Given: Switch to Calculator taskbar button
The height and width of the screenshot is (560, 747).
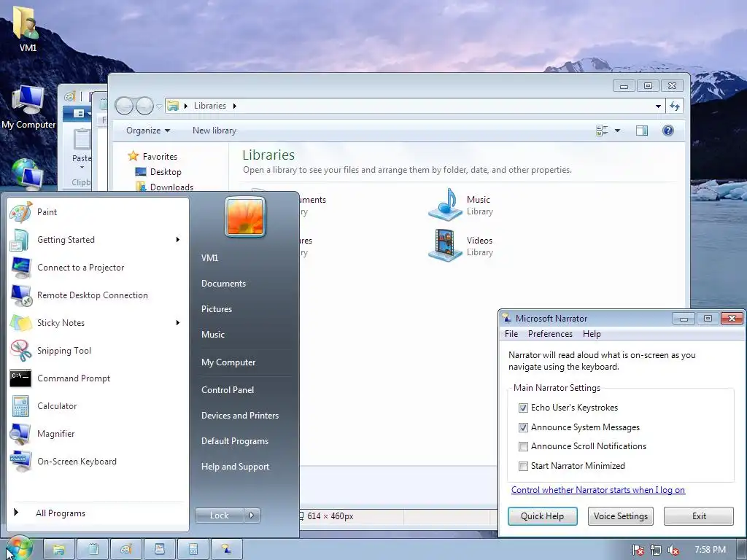Looking at the screenshot, I should pos(193,549).
